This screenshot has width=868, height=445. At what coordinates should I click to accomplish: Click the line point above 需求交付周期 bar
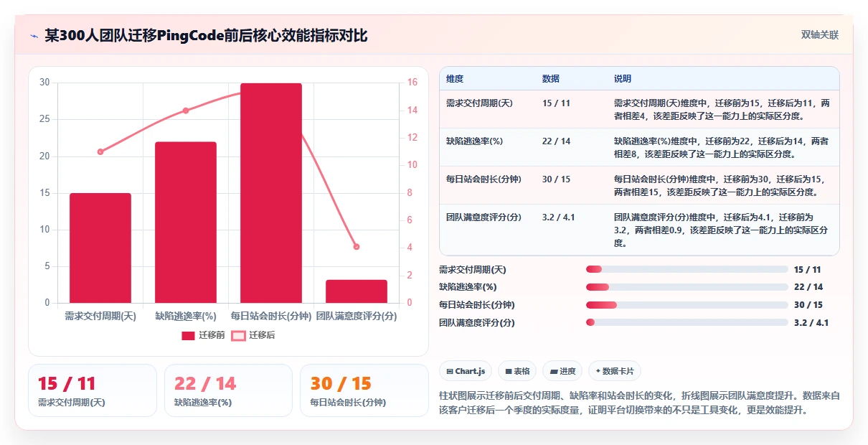coord(100,151)
